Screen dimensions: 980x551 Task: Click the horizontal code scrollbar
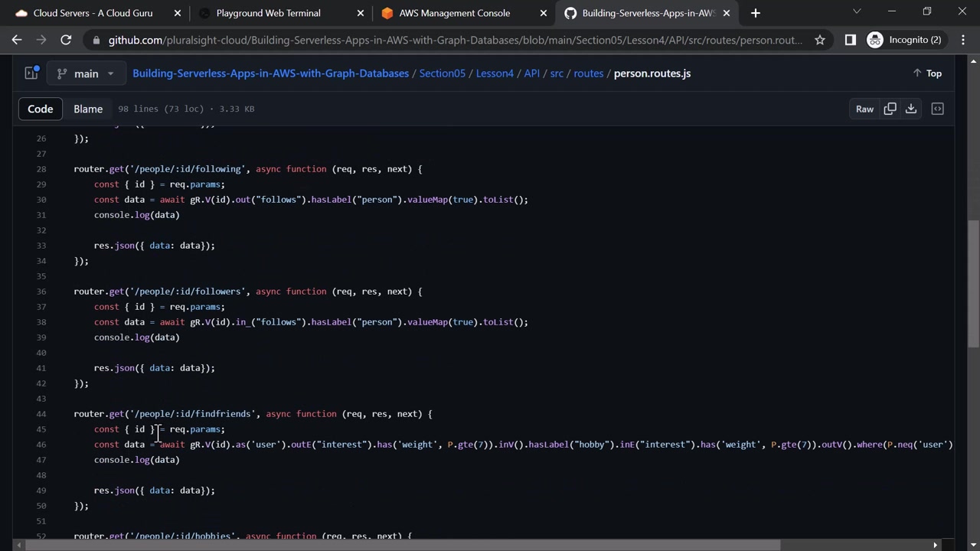(x=398, y=545)
